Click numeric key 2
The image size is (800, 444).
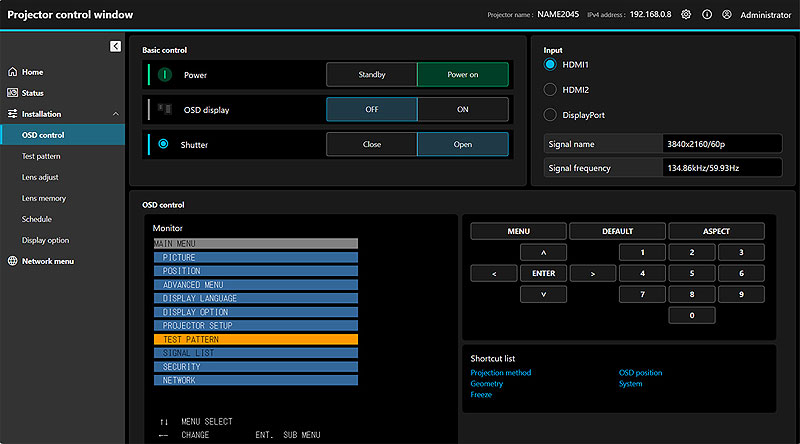point(692,252)
